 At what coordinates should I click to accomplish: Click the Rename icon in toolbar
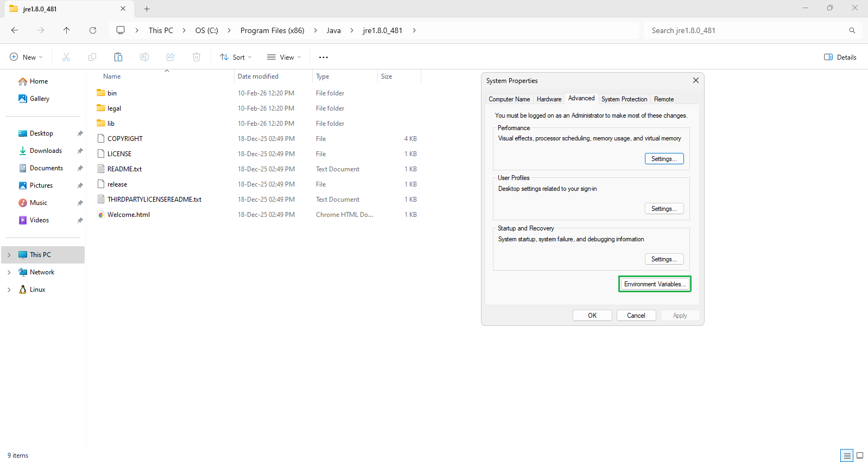(144, 57)
